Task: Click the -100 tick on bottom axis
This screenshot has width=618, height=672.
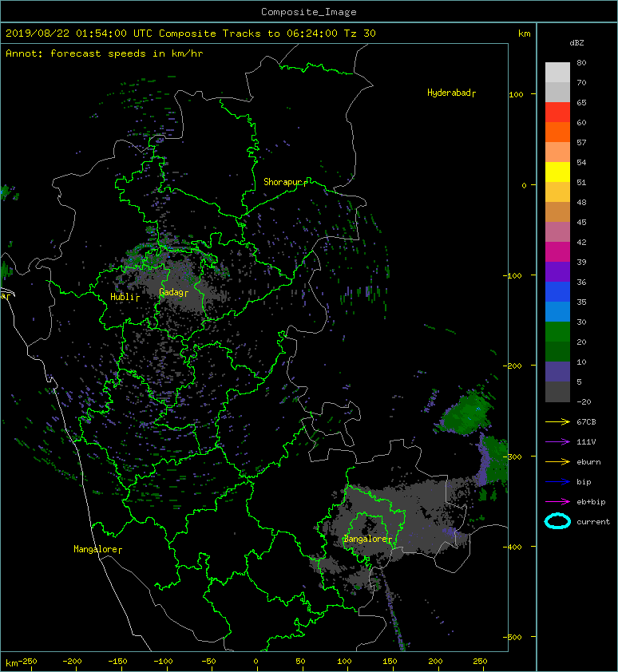Action: click(x=163, y=662)
